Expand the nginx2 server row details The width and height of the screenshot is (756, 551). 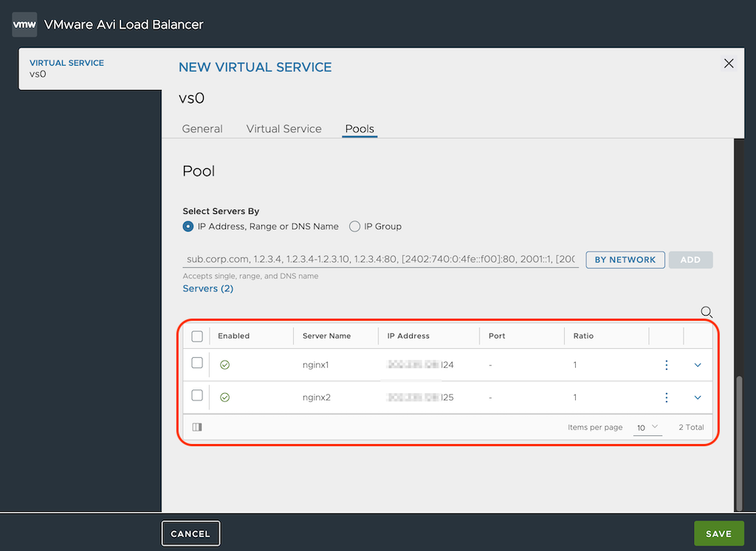click(x=698, y=398)
